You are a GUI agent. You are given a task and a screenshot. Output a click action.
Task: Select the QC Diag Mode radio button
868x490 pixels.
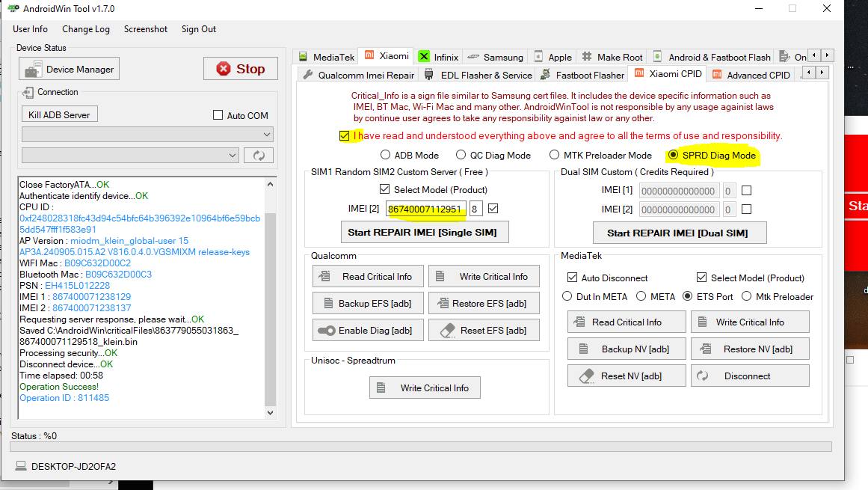(x=462, y=156)
